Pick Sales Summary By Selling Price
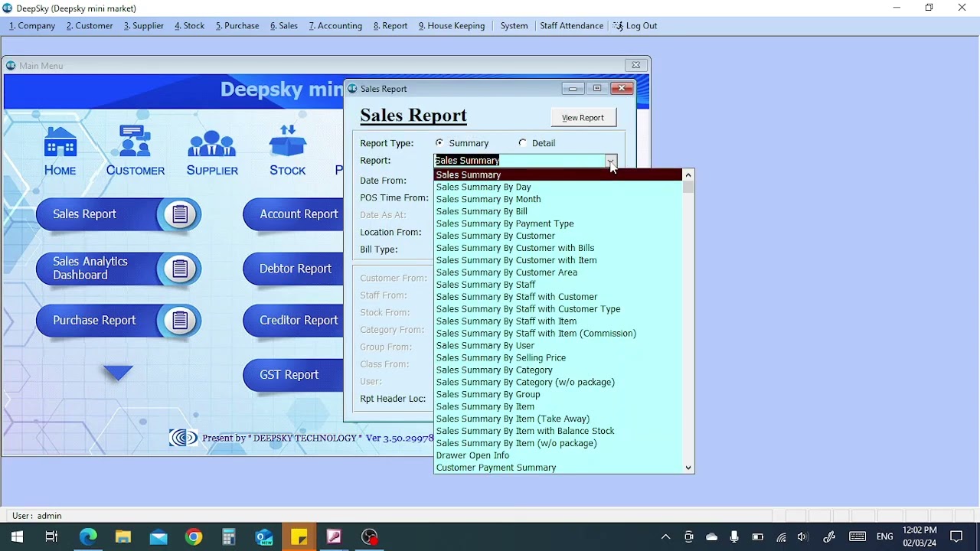The width and height of the screenshot is (980, 551). click(x=557, y=358)
